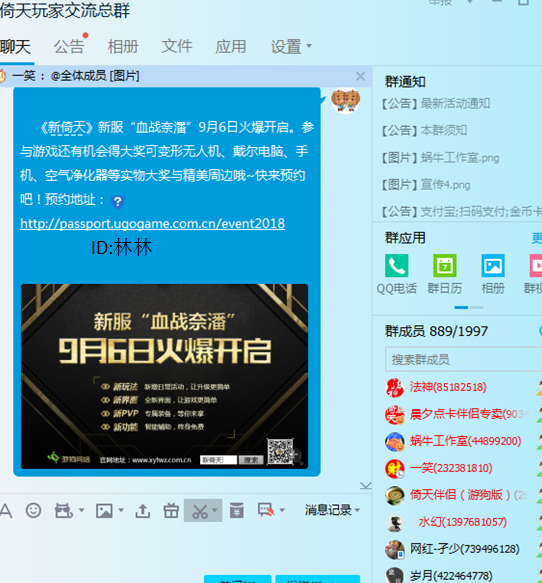The image size is (542, 583).
Task: Select member 岁月(422464778)
Action: click(x=451, y=576)
